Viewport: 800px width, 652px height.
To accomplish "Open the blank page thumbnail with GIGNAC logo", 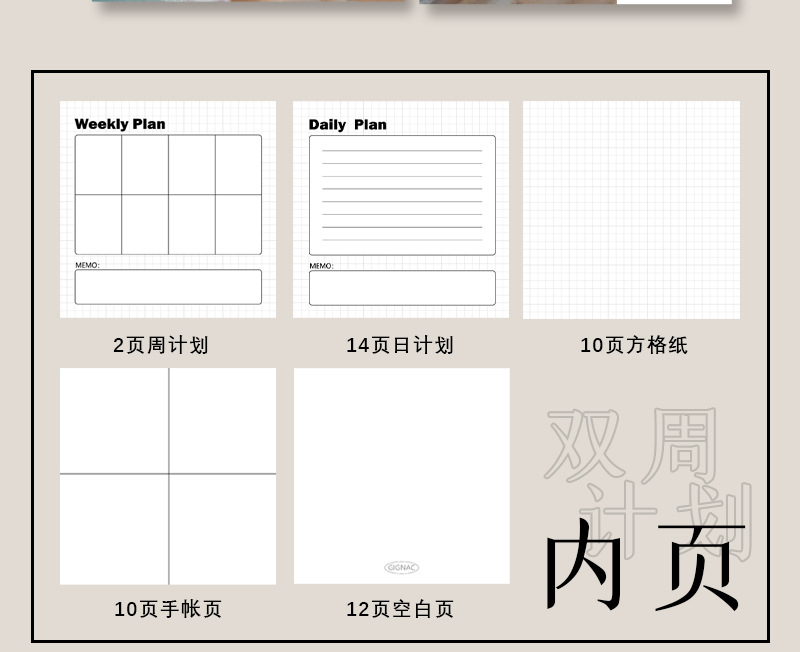I will 402,475.
